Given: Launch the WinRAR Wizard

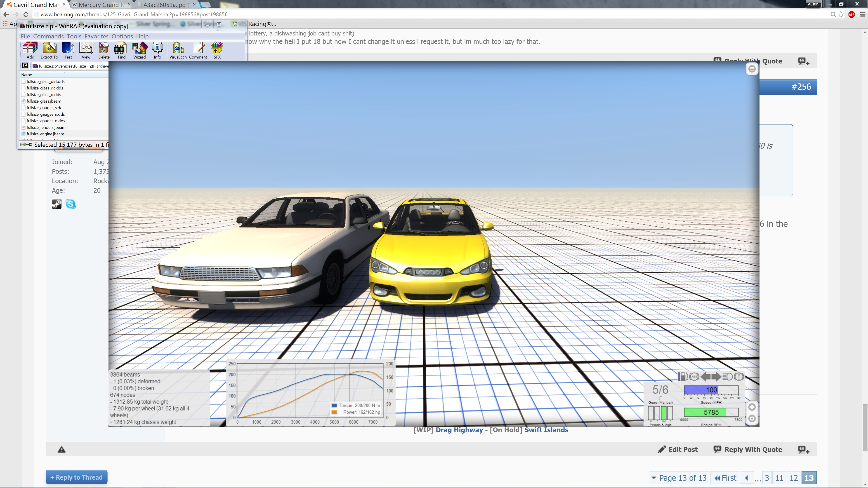Looking at the screenshot, I should coord(139,50).
